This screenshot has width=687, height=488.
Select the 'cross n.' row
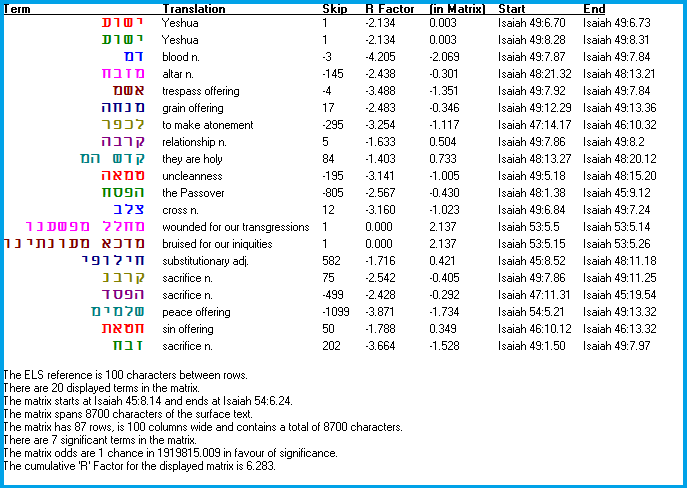pos(181,209)
